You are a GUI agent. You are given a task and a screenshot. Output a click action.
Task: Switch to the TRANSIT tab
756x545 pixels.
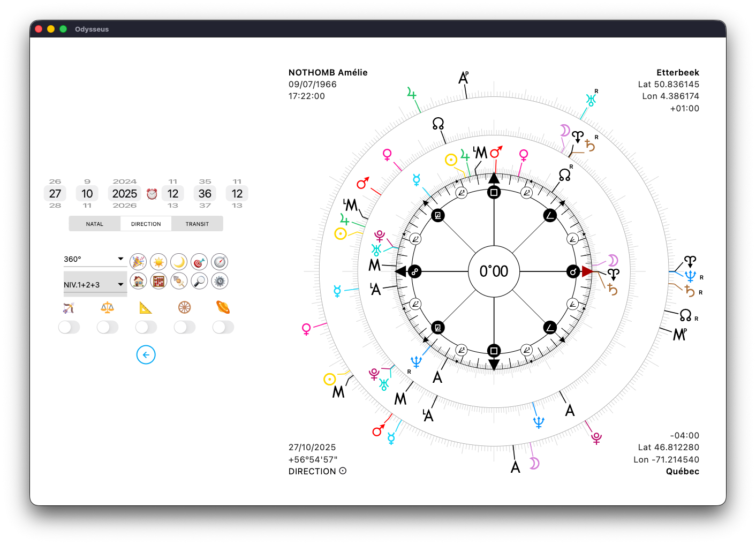(197, 224)
